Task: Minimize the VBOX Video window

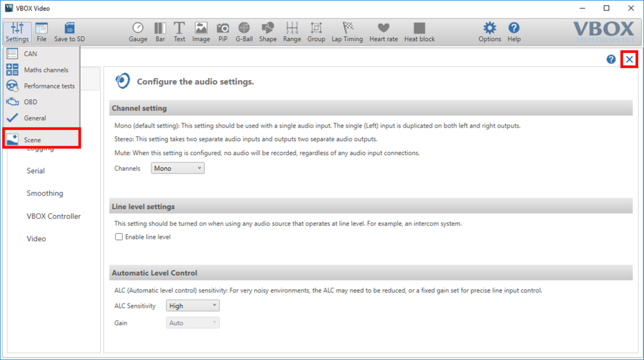Action: click(x=583, y=8)
